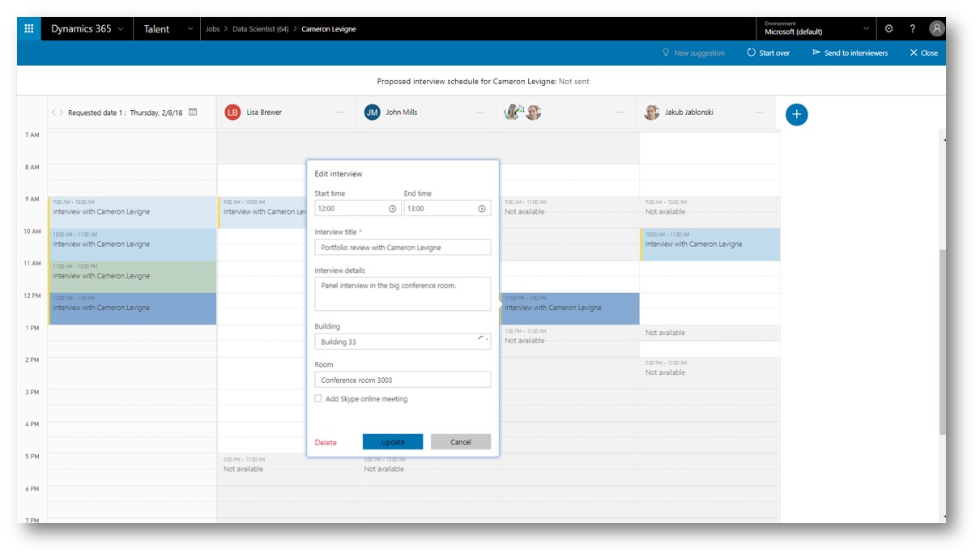This screenshot has height=557, width=980.
Task: Click the Update button
Action: click(392, 442)
